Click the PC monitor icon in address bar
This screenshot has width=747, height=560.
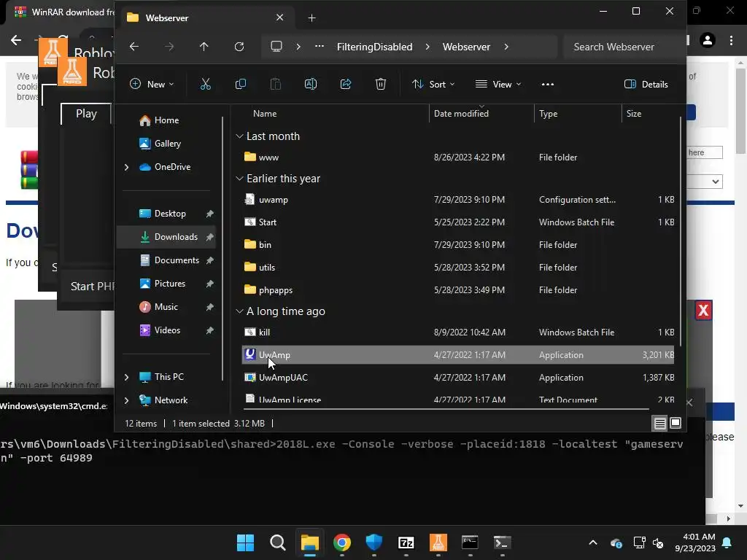[276, 47]
